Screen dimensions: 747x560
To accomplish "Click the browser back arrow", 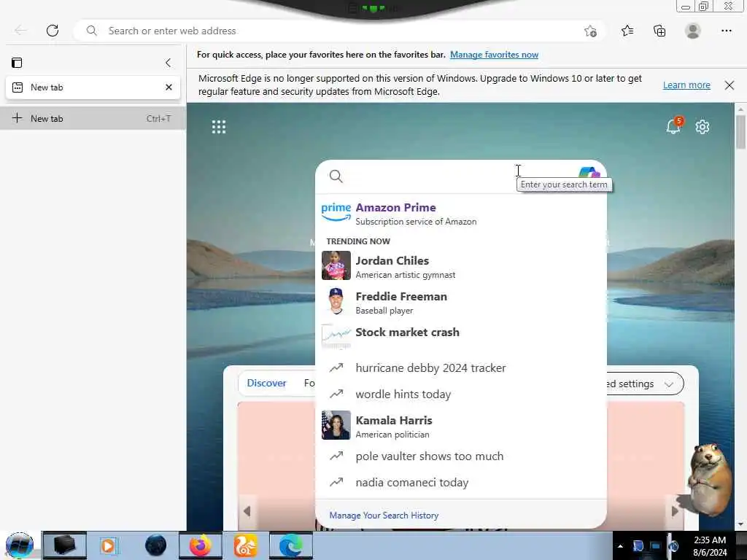I will (20, 31).
